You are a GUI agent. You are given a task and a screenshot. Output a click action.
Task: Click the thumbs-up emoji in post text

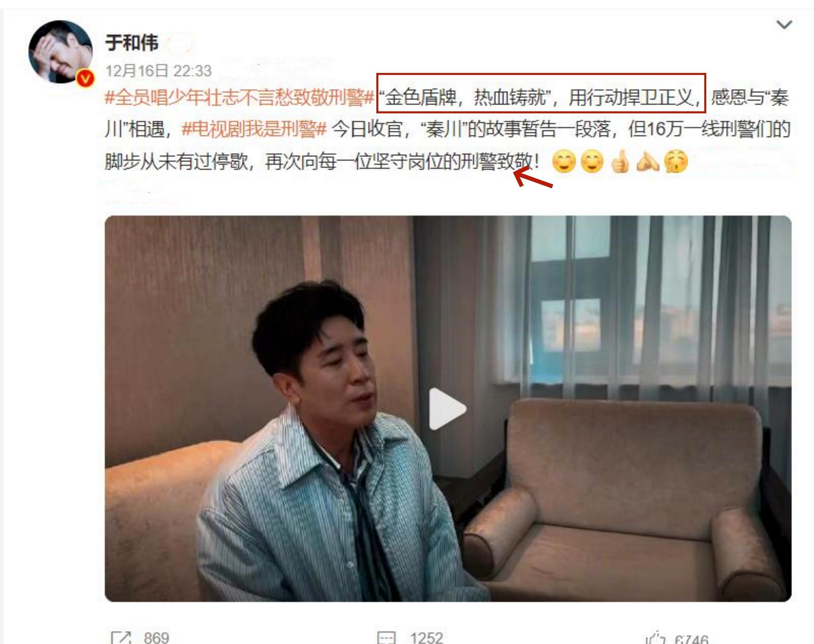[620, 161]
